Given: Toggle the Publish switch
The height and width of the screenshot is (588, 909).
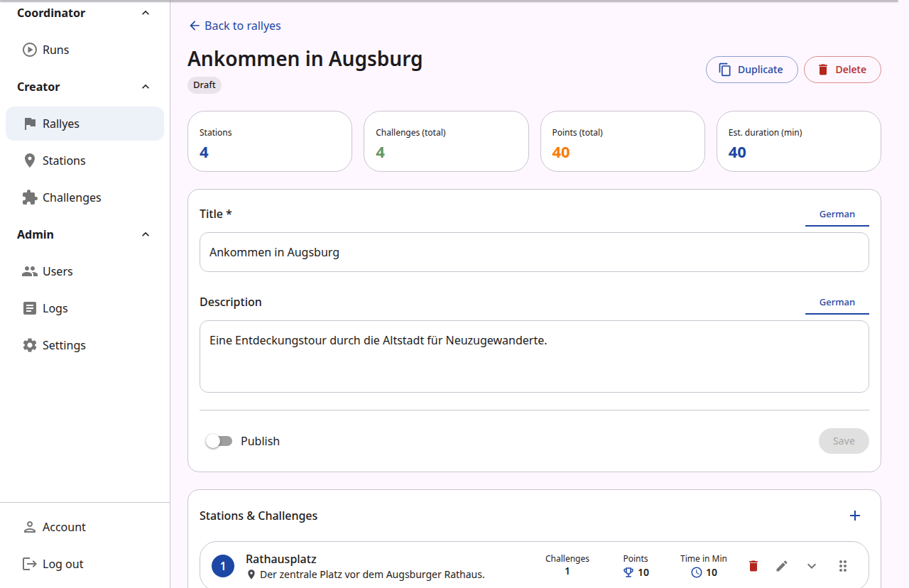Looking at the screenshot, I should click(x=219, y=441).
